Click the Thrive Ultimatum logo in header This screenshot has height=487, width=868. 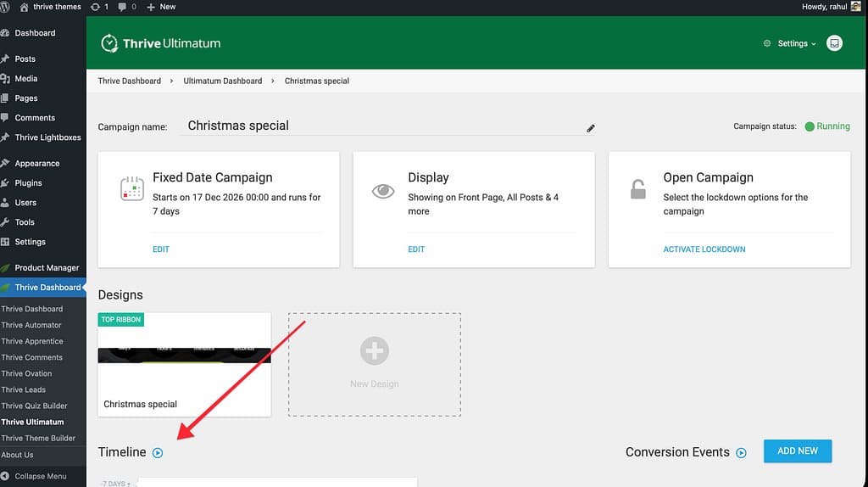point(161,43)
